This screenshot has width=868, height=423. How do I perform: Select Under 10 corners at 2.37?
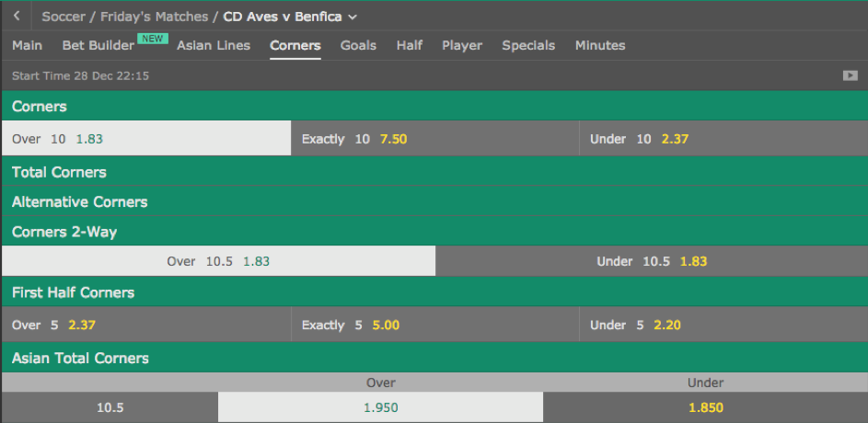723,139
